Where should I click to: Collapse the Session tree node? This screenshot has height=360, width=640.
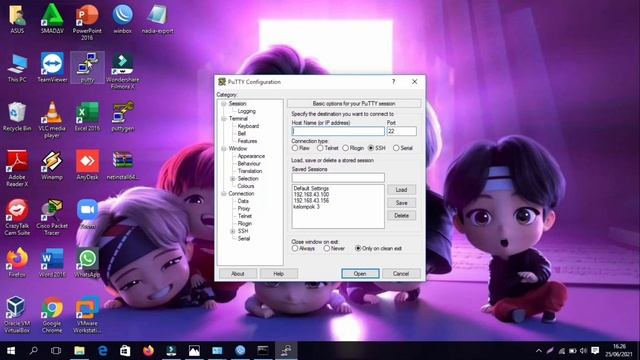click(x=224, y=104)
